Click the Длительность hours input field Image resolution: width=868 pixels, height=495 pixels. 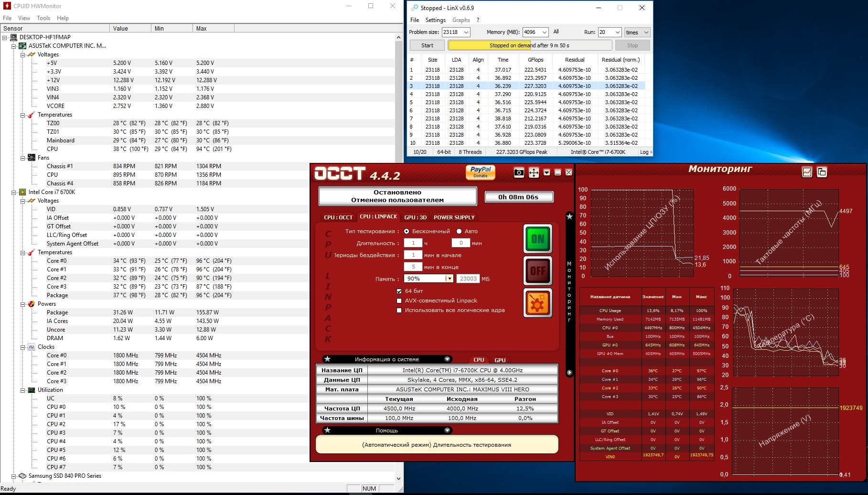pyautogui.click(x=413, y=243)
